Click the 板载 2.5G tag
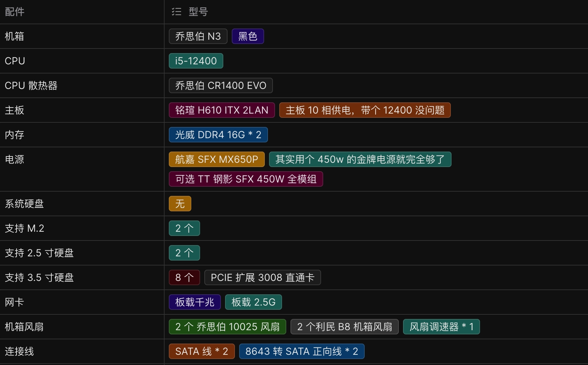 click(x=254, y=302)
